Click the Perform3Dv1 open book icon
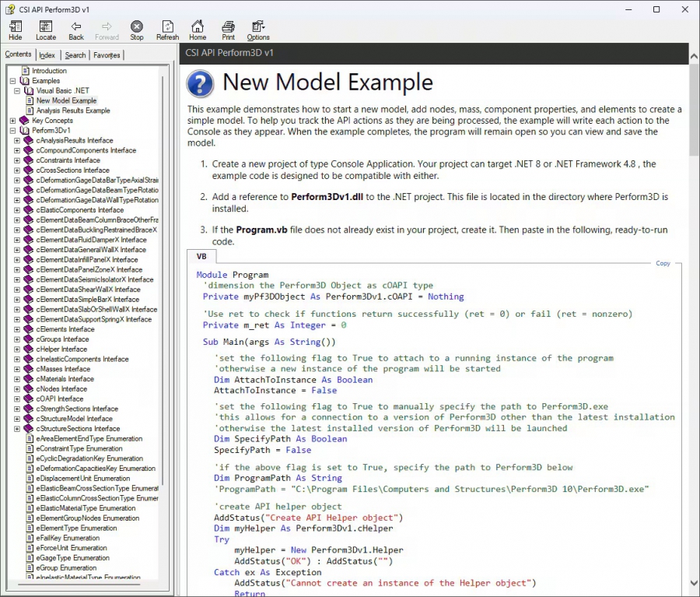Viewport: 700px width, 597px height. [25, 131]
